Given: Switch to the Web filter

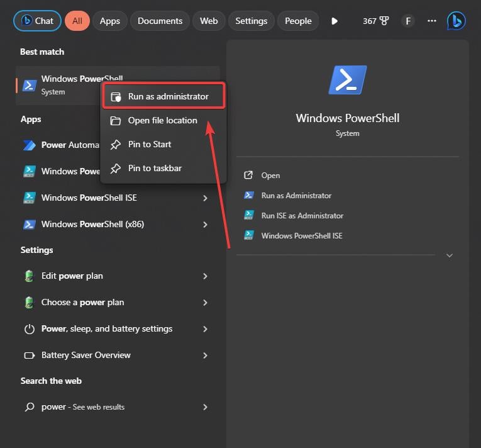Looking at the screenshot, I should 209,21.
